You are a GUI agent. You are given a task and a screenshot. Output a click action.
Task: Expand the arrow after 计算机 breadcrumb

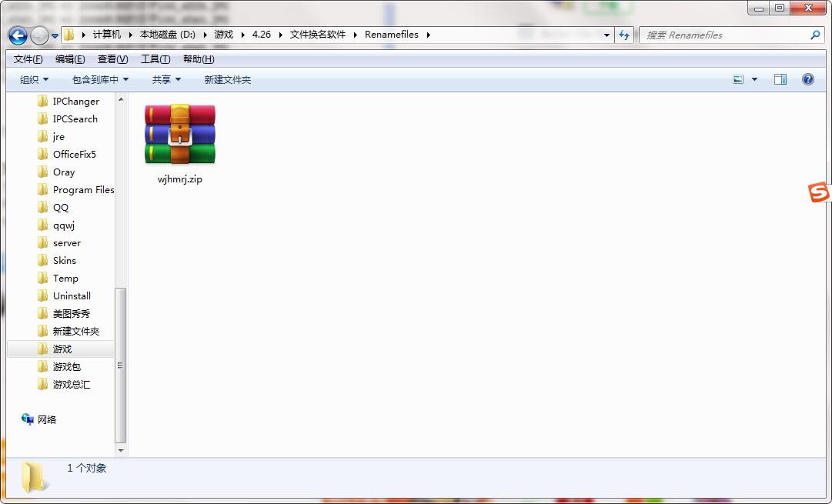pyautogui.click(x=131, y=35)
